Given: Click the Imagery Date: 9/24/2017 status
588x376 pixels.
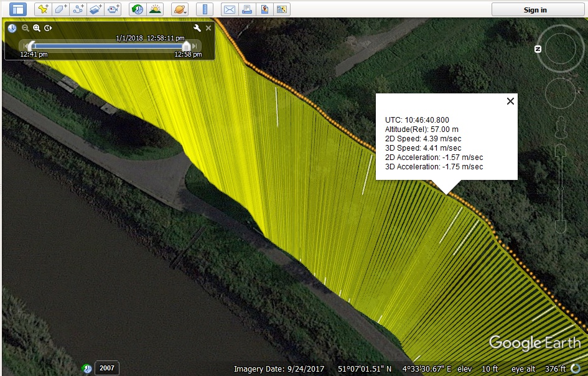Looking at the screenshot, I should point(279,369).
